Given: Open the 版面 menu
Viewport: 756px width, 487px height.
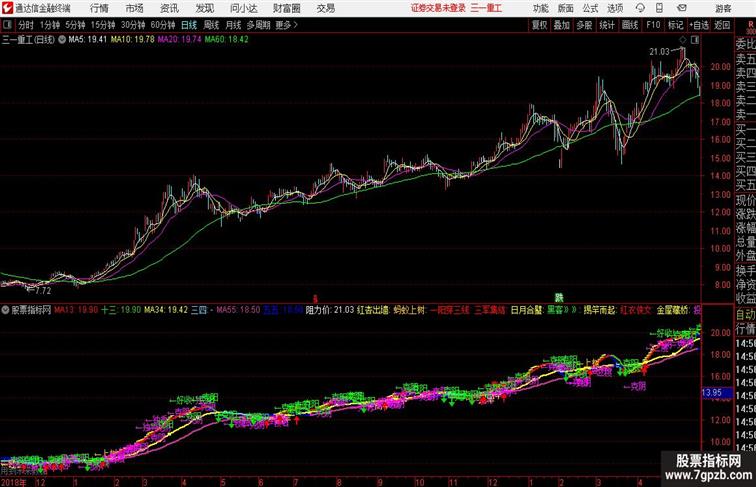Looking at the screenshot, I should [x=566, y=8].
